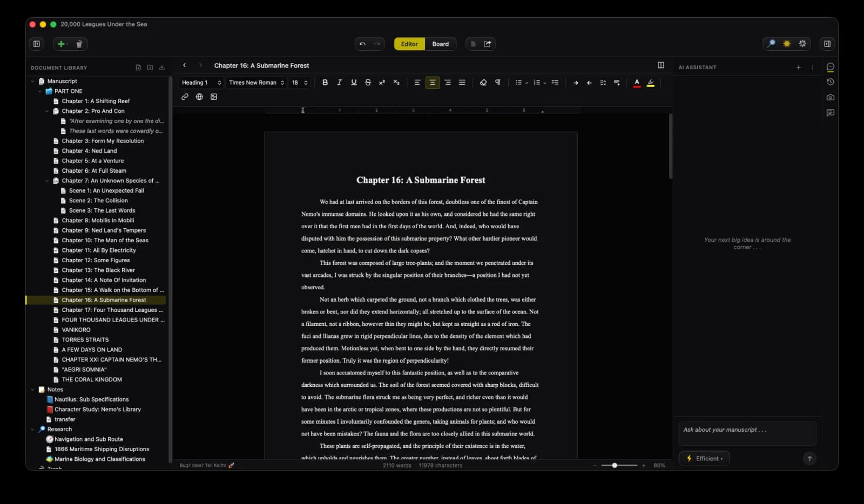Open the AI chat panel icon
The image size is (864, 504).
[831, 67]
